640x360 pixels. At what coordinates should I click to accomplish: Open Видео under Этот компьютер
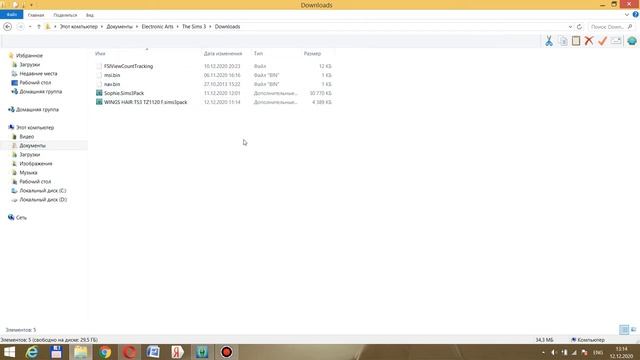27,136
